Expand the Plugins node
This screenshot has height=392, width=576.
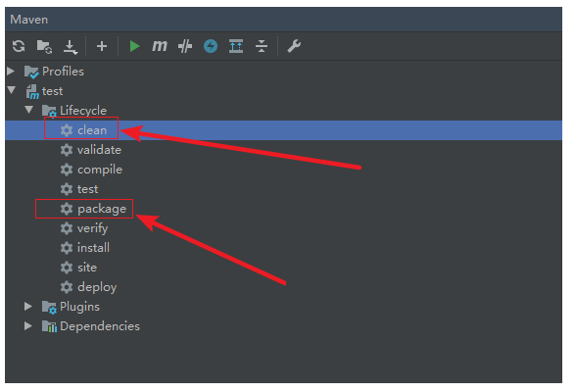tap(28, 306)
